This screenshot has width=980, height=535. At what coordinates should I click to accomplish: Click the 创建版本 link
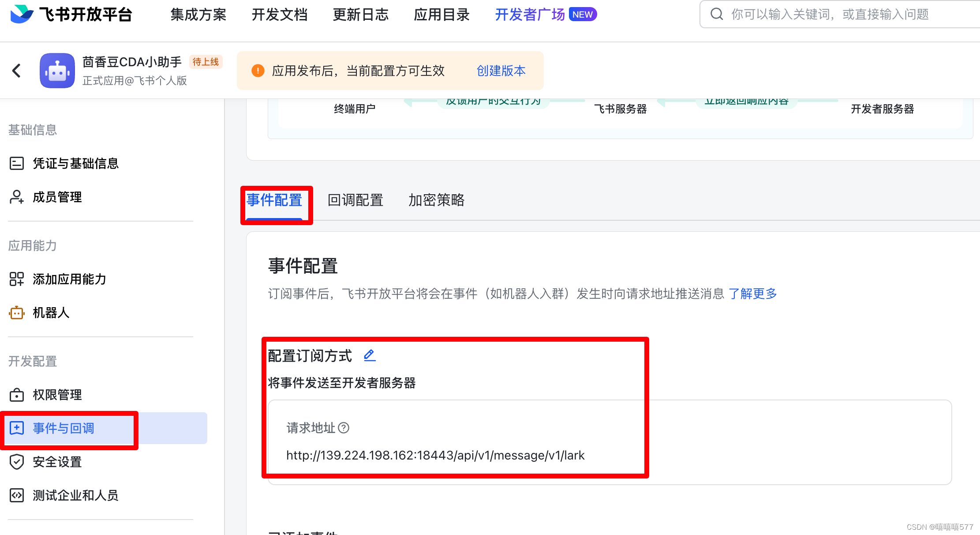click(x=501, y=71)
